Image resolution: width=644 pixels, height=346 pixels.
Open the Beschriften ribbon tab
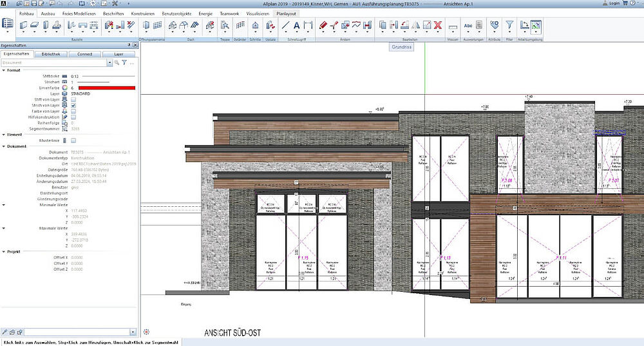113,14
